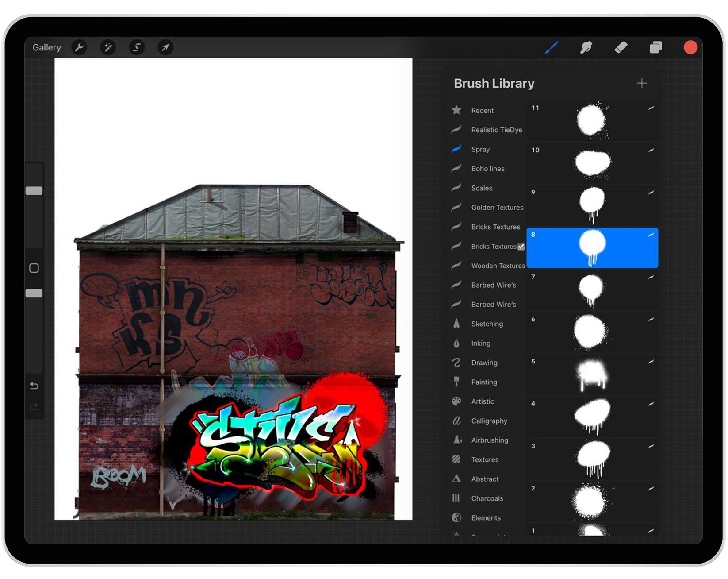728x579 pixels.
Task: Click the square modify button on sidebar
Action: tap(34, 268)
